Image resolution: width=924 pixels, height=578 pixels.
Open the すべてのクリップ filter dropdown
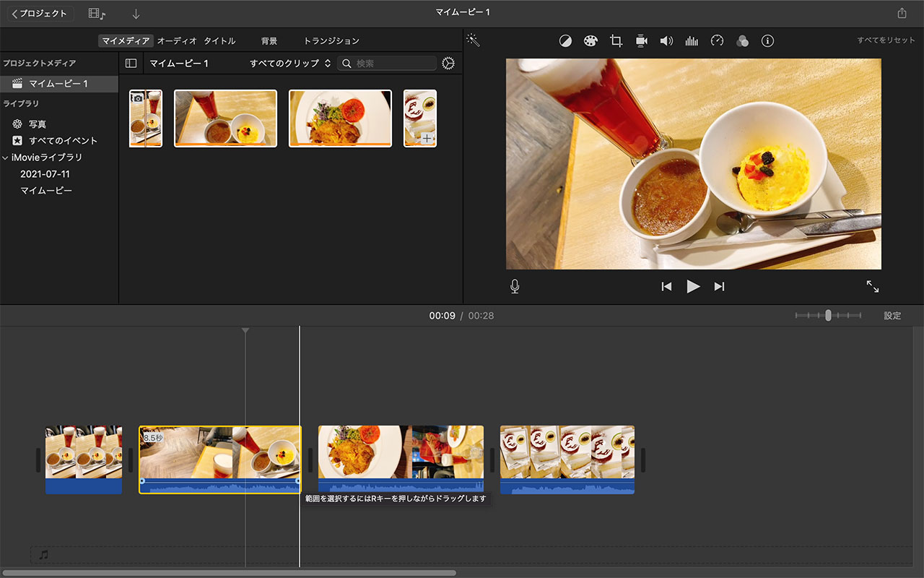289,64
